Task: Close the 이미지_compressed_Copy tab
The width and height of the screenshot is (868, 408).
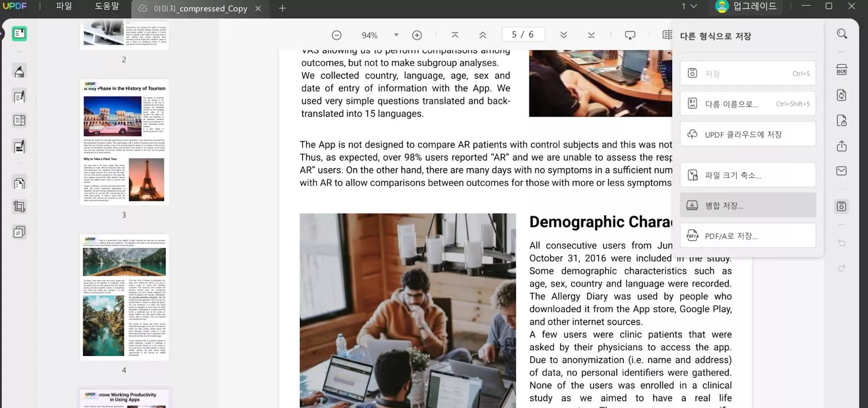Action: pos(258,9)
